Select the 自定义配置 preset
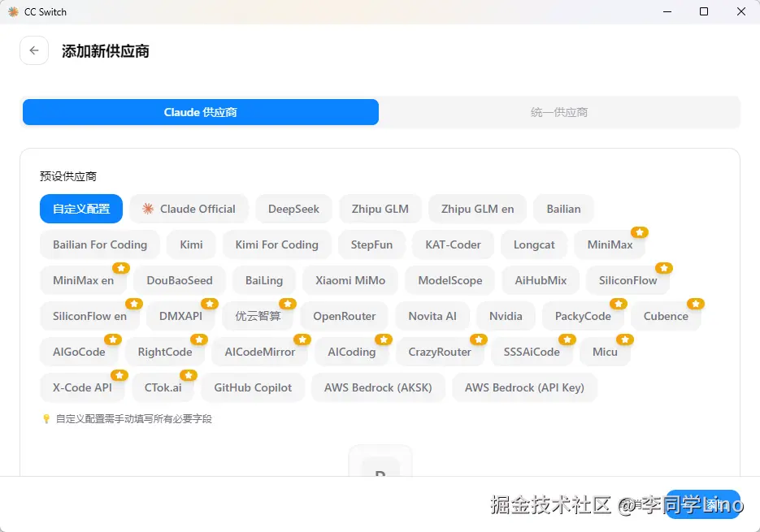Image resolution: width=760 pixels, height=532 pixels. point(81,209)
